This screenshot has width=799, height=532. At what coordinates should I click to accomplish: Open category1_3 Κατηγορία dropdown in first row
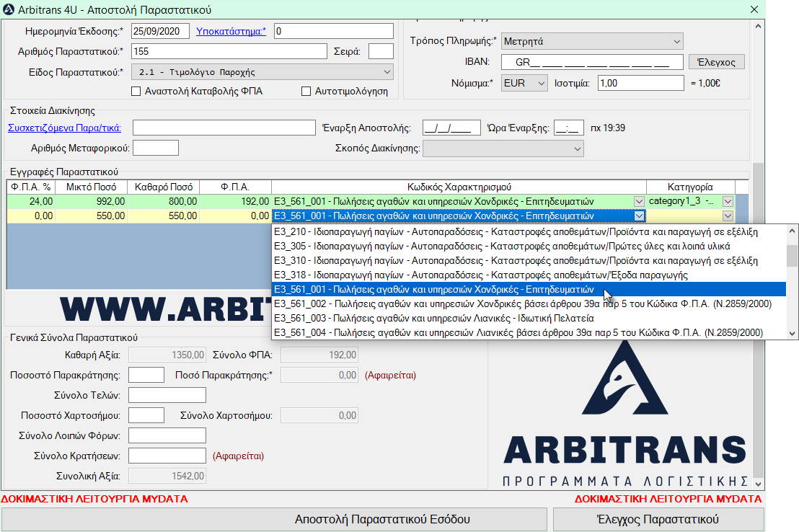tap(728, 201)
